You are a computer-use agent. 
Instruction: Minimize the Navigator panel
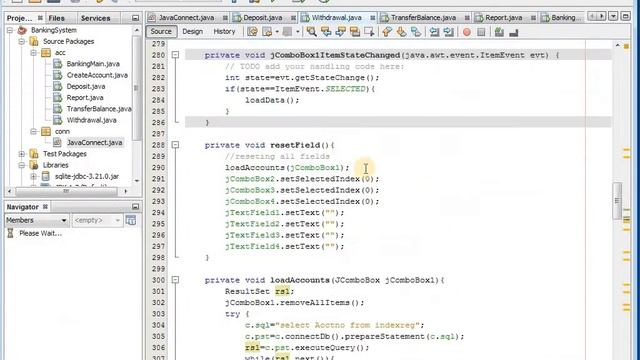(135, 207)
